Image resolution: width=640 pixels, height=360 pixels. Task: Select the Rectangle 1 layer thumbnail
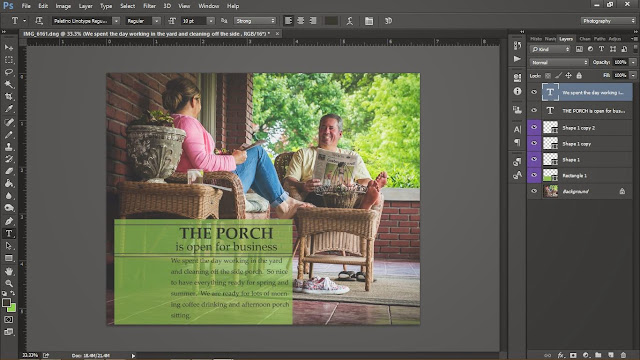[550, 175]
